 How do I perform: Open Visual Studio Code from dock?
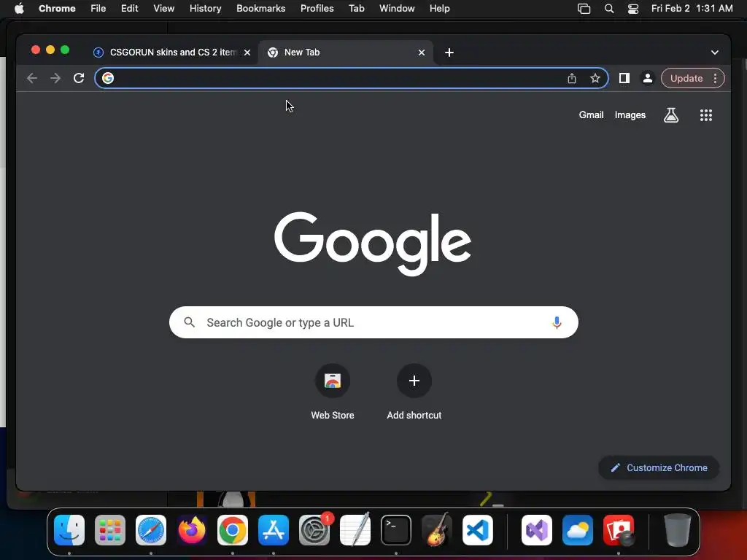coord(478,530)
